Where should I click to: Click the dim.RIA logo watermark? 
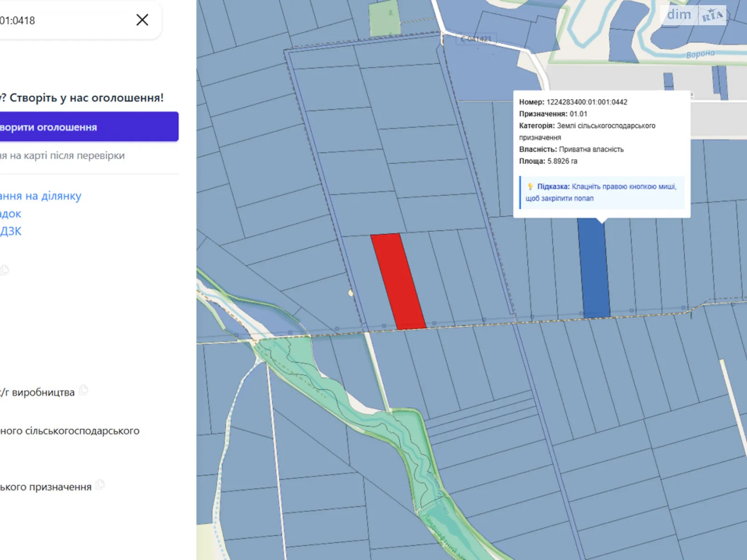[x=694, y=15]
